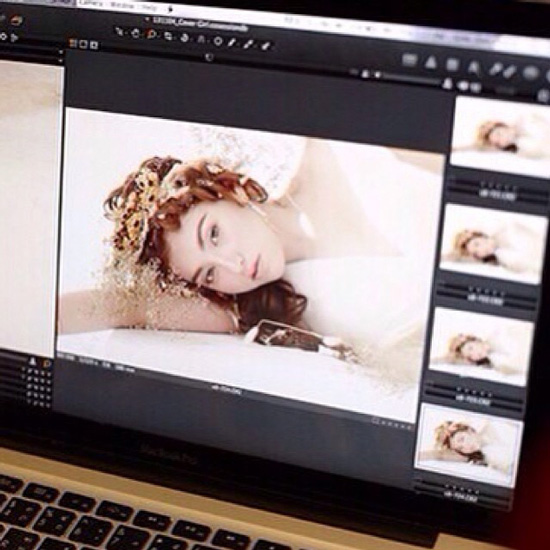This screenshot has width=550, height=550.
Task: Click the warning triangle button below left preview
Action: (x=33, y=361)
